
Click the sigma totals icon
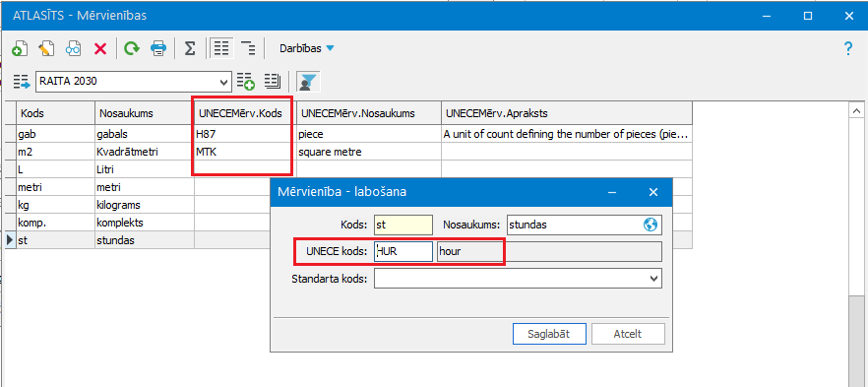pos(190,48)
